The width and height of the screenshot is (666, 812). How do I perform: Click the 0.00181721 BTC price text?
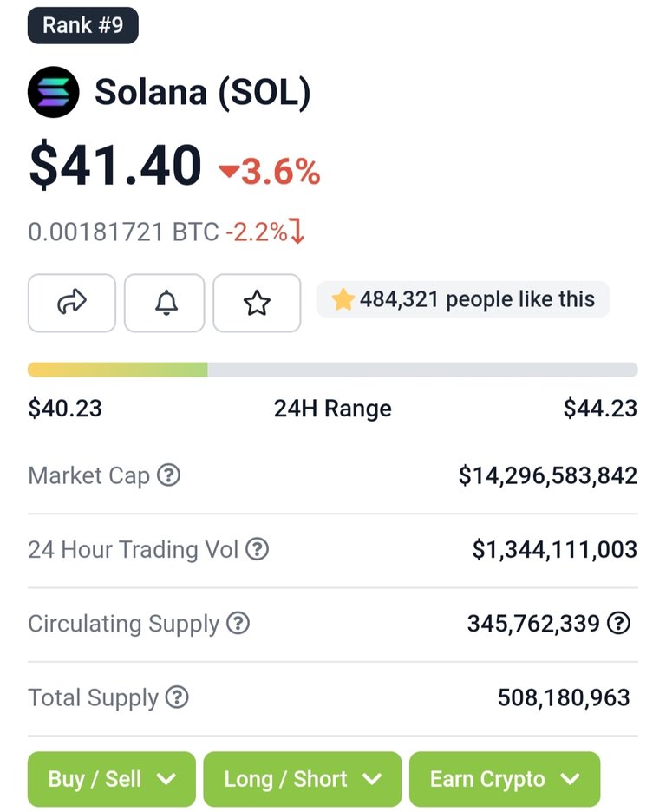coord(123,232)
